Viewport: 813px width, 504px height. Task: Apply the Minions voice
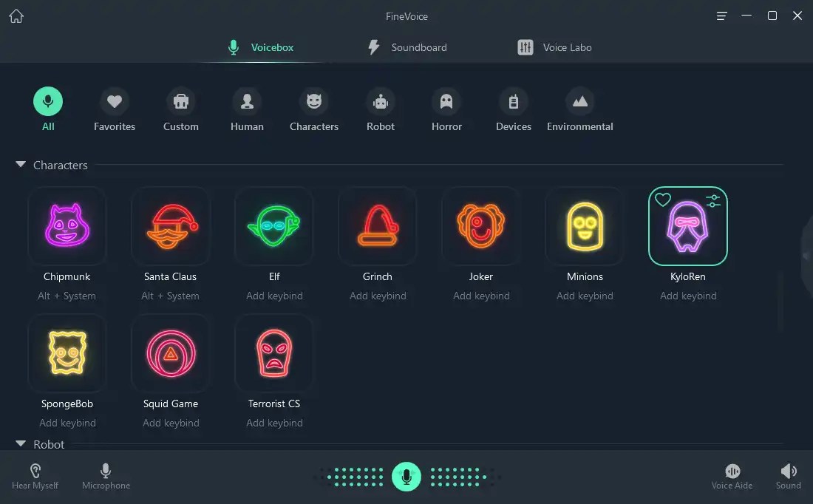point(585,226)
